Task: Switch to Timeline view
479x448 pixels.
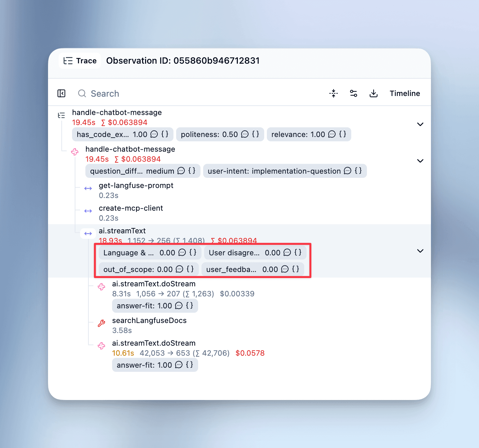Action: [405, 93]
